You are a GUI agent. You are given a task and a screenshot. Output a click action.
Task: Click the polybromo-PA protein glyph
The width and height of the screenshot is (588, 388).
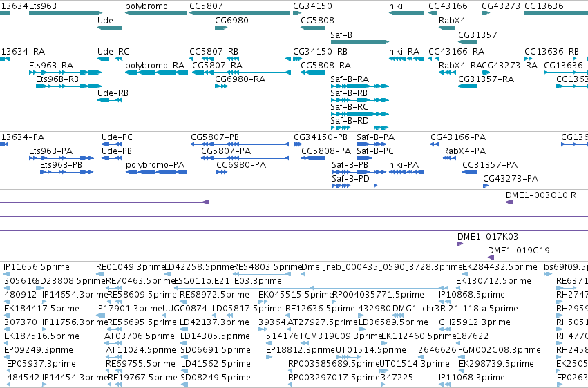click(x=156, y=172)
